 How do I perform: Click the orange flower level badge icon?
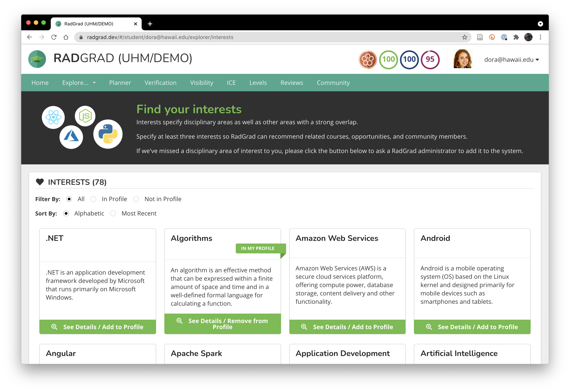(x=367, y=60)
